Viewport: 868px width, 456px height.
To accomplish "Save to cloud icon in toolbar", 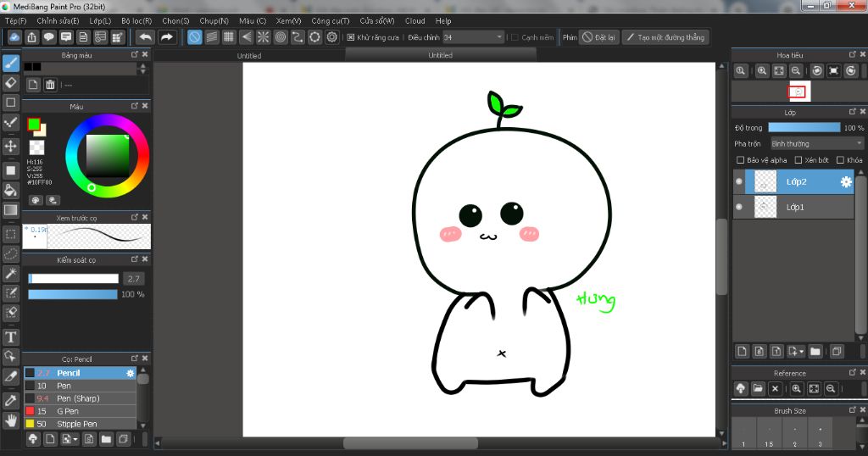I will click(x=14, y=37).
